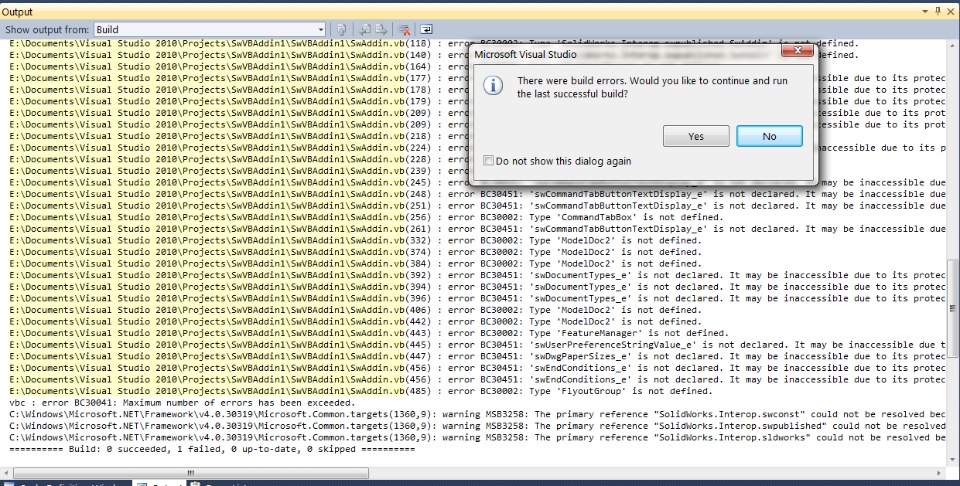
Task: Close the Microsoft Visual Studio dialog
Action: pos(797,50)
